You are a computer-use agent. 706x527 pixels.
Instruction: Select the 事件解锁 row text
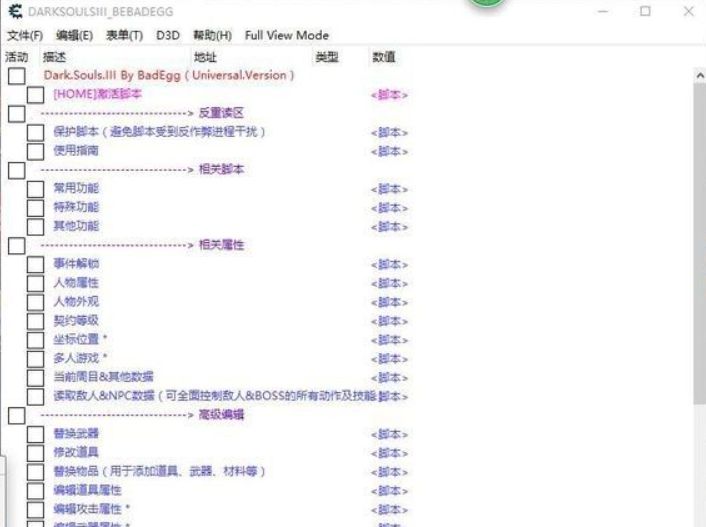click(x=76, y=264)
